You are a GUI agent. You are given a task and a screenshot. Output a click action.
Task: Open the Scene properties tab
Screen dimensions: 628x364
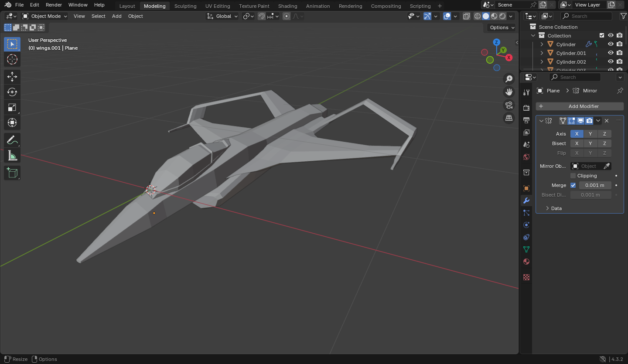pos(526,144)
